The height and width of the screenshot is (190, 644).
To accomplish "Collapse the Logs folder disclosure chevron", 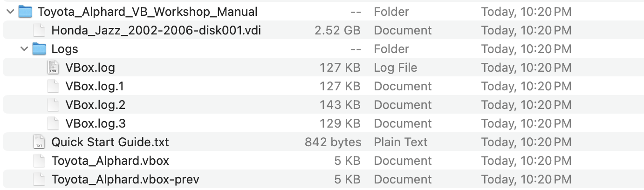I will (24, 49).
